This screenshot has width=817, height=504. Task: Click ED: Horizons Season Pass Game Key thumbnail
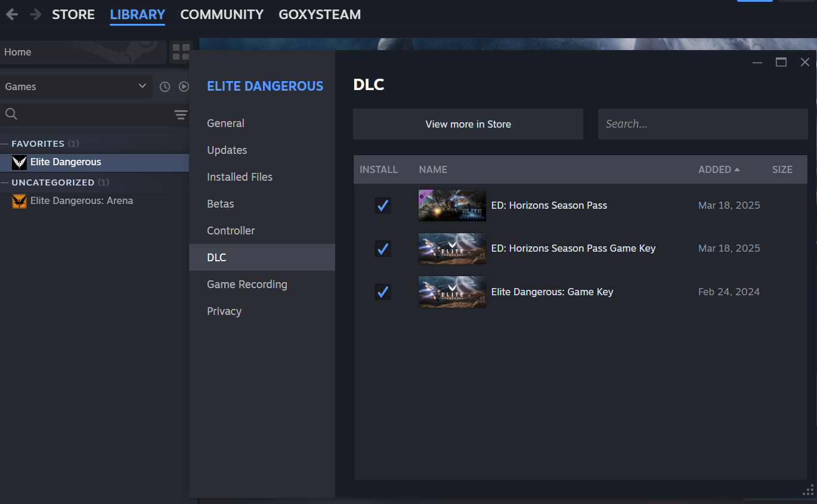click(x=452, y=249)
